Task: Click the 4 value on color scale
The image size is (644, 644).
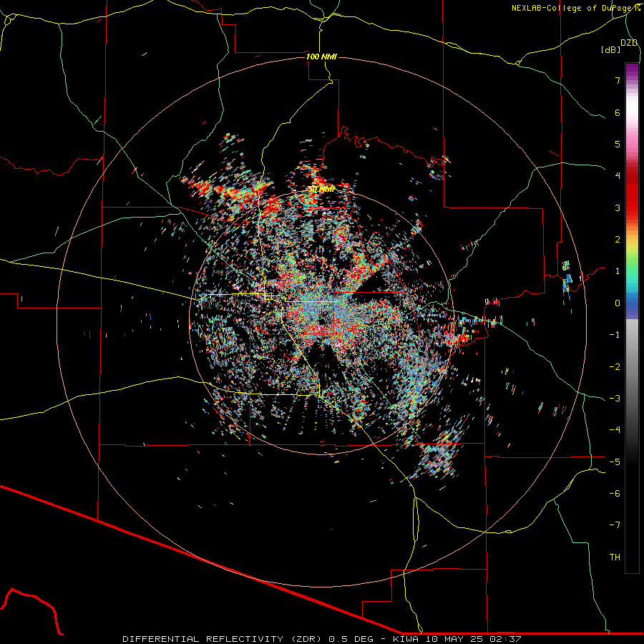Action: pyautogui.click(x=618, y=176)
